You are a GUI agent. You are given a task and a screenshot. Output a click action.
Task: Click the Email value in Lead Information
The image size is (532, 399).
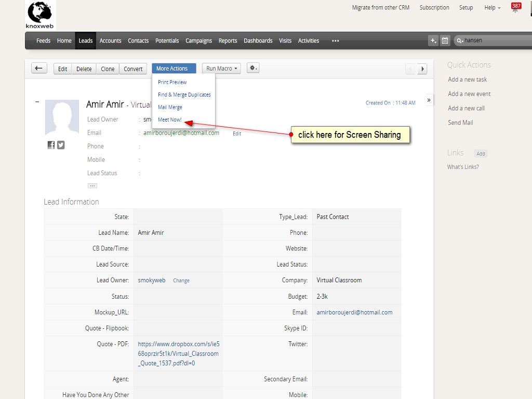(x=354, y=312)
